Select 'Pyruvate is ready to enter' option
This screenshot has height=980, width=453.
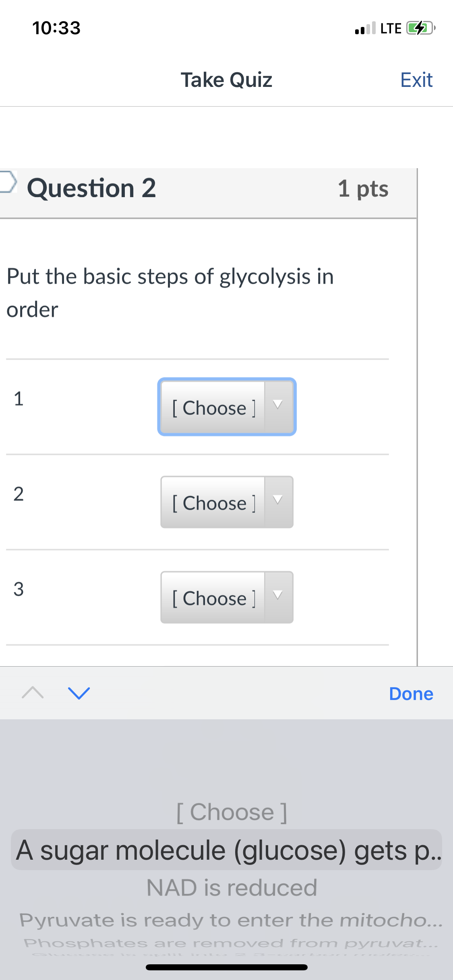231,920
